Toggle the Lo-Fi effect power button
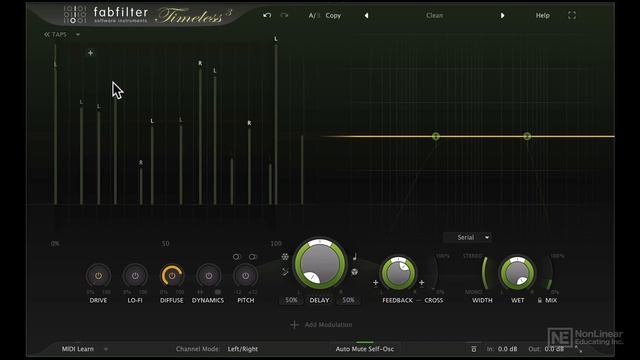The width and height of the screenshot is (640, 360). pyautogui.click(x=135, y=276)
